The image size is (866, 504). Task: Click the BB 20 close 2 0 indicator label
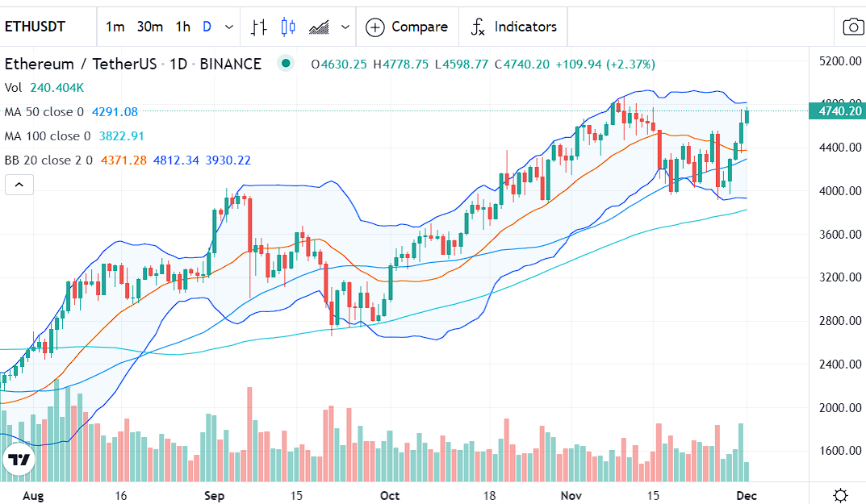[x=48, y=160]
